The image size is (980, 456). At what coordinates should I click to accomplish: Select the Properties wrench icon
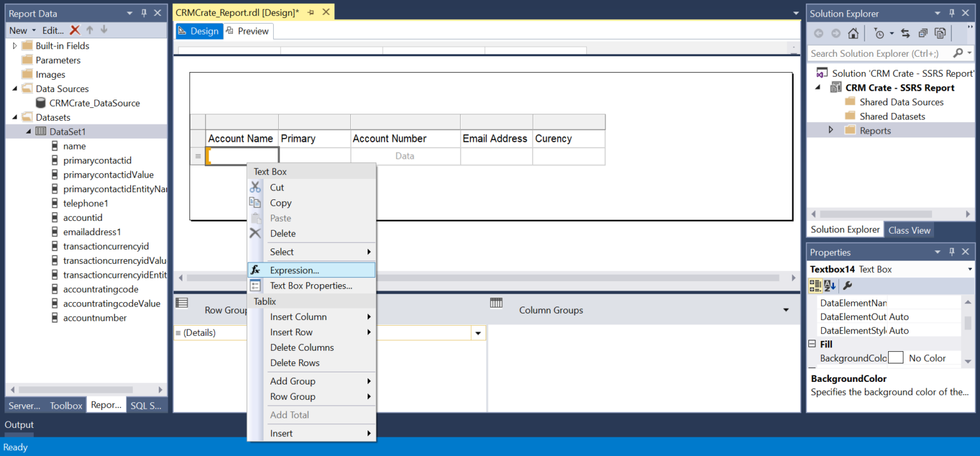(x=847, y=285)
